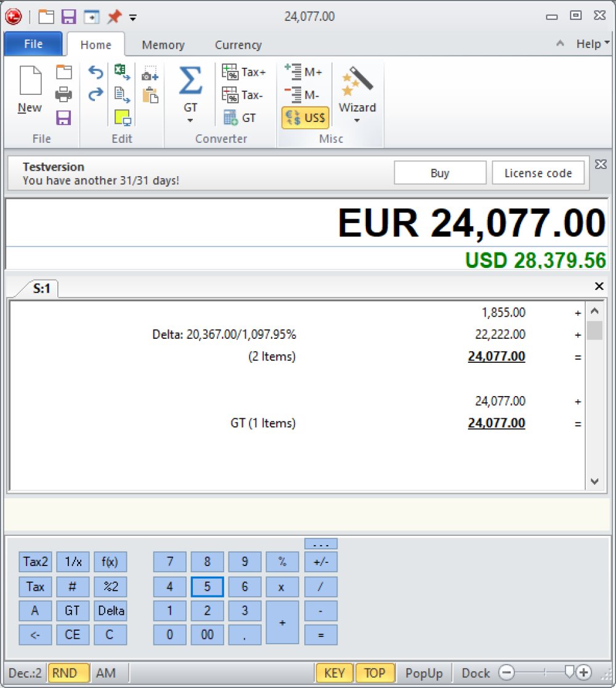Image resolution: width=616 pixels, height=688 pixels.
Task: Subtract from memory with M-
Action: click(302, 95)
